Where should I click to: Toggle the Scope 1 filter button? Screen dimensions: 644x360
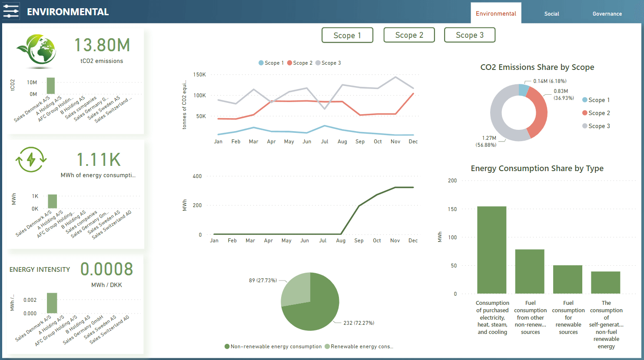(x=347, y=35)
